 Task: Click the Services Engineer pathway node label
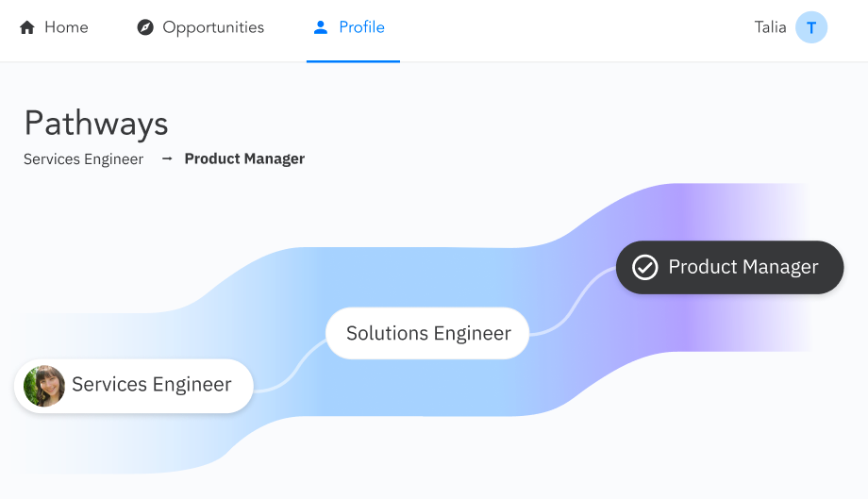pos(152,385)
